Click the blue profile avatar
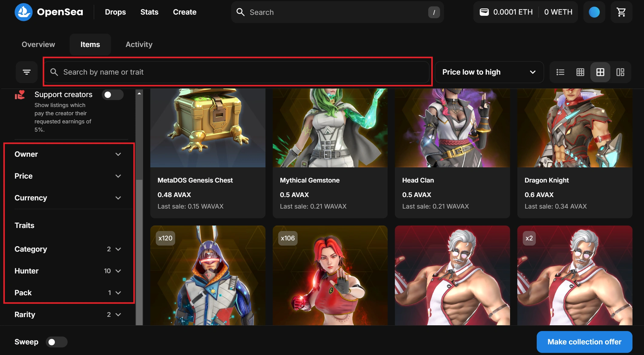Image resolution: width=644 pixels, height=355 pixels. coord(594,12)
